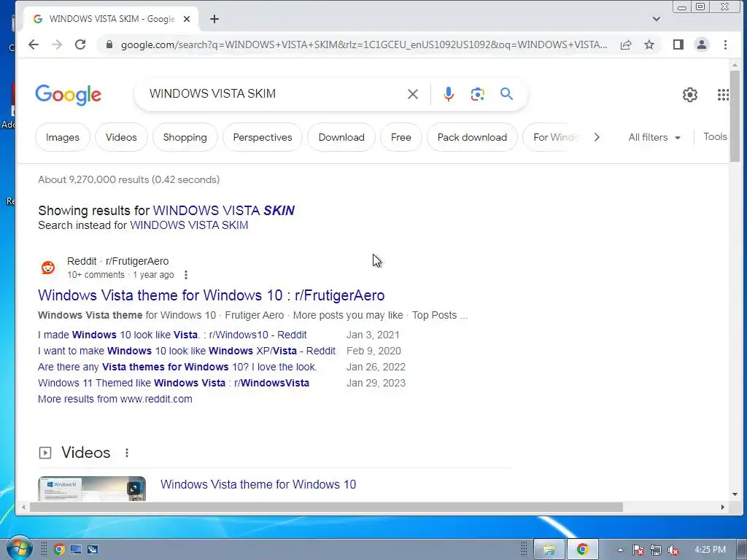Click the Reddit favicon on first result
747x560 pixels.
pyautogui.click(x=47, y=268)
